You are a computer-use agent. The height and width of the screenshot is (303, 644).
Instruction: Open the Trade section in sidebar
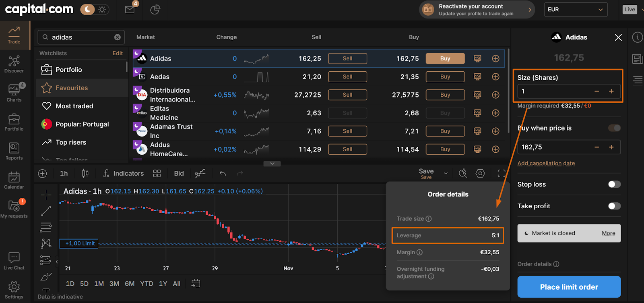point(14,35)
